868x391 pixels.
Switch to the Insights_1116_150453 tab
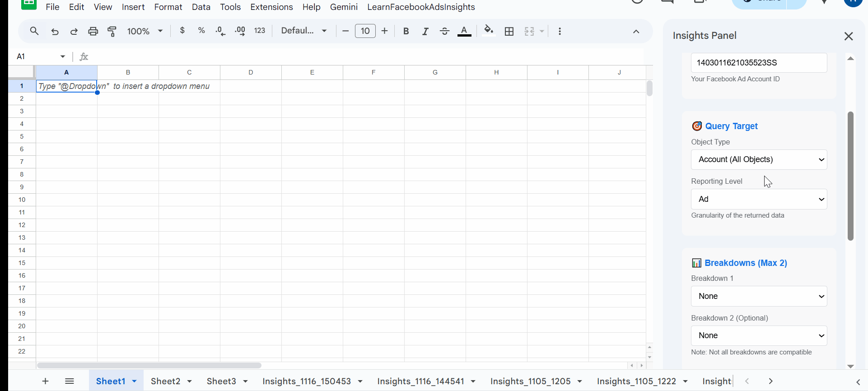(x=307, y=382)
